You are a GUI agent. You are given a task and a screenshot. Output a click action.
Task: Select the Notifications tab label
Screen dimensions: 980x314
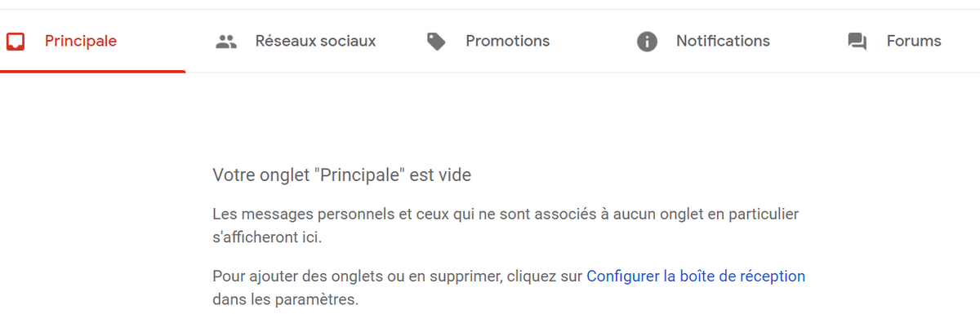click(723, 41)
